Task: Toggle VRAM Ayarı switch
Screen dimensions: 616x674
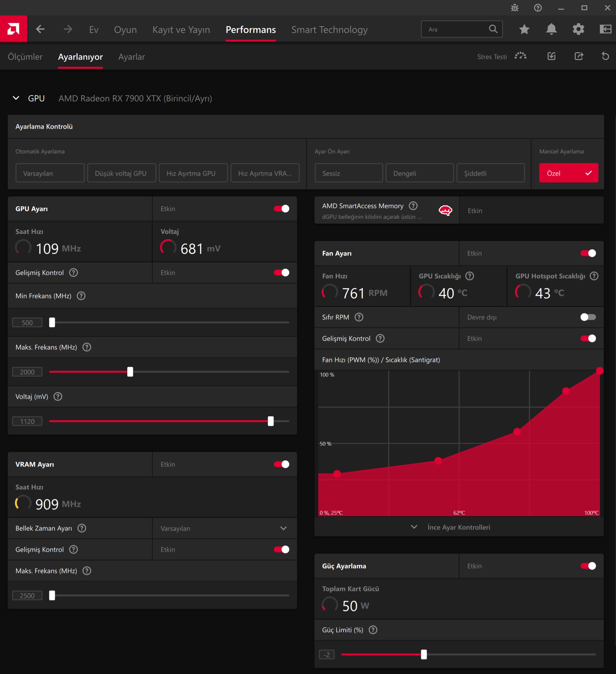Action: click(282, 464)
